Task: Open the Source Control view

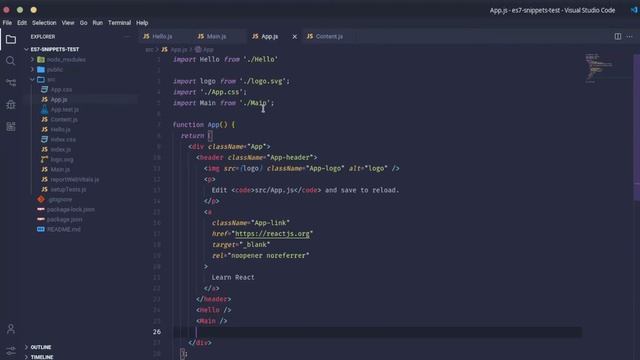Action: coord(11,83)
